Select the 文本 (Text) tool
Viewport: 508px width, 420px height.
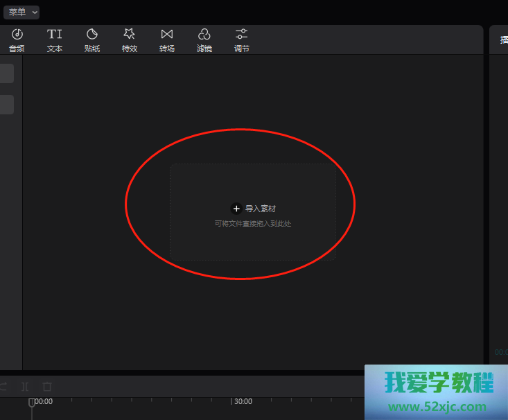pos(55,40)
